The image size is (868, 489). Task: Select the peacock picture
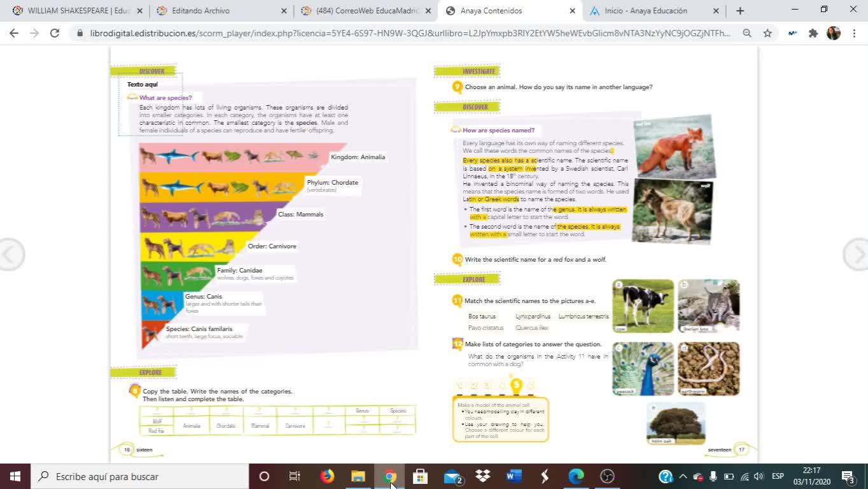click(x=643, y=369)
